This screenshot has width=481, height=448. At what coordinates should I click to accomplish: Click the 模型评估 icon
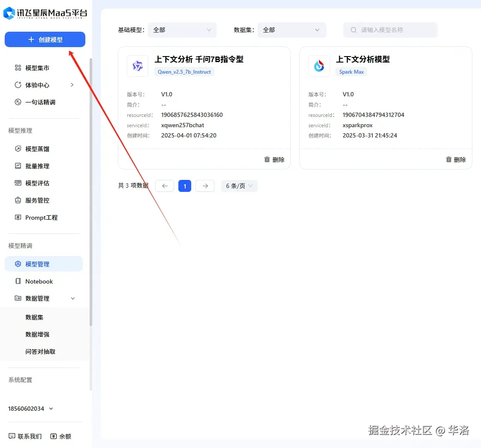coord(18,183)
